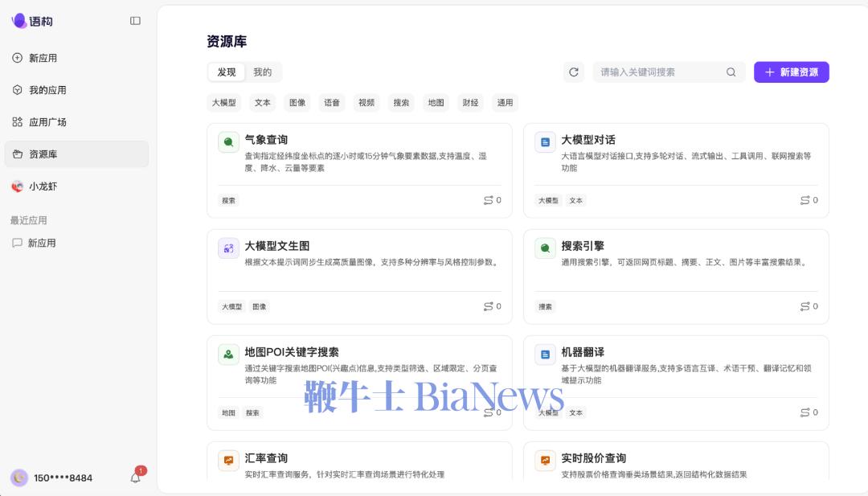Click usage count icon on 大模型文生图 card

[x=488, y=306]
